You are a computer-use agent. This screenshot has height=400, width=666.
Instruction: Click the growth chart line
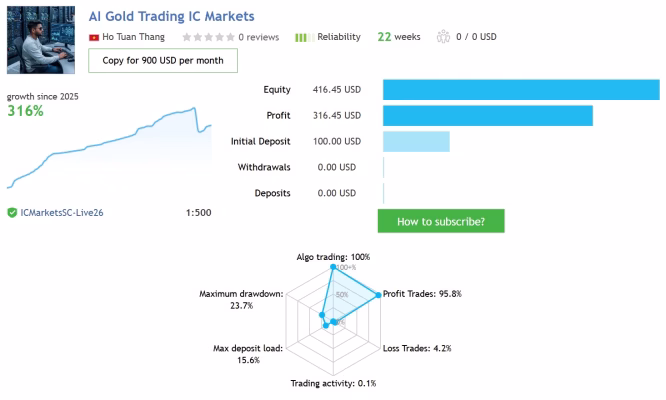109,147
